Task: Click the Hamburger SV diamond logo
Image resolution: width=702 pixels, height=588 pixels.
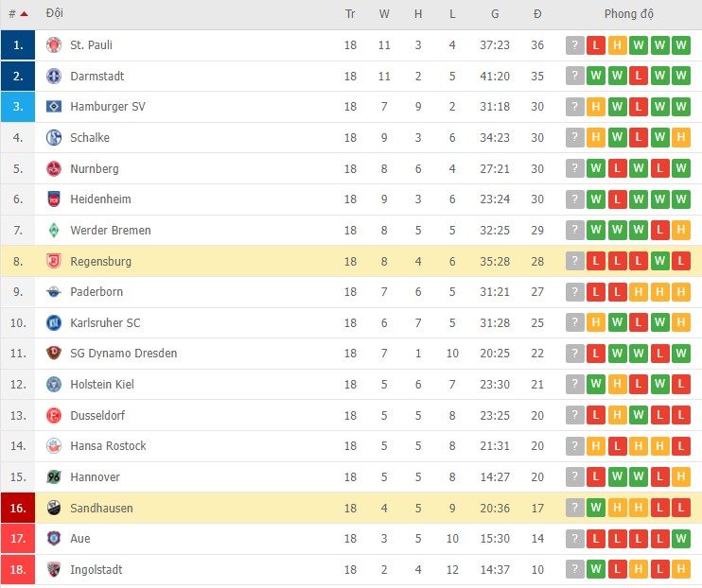Action: coord(54,107)
